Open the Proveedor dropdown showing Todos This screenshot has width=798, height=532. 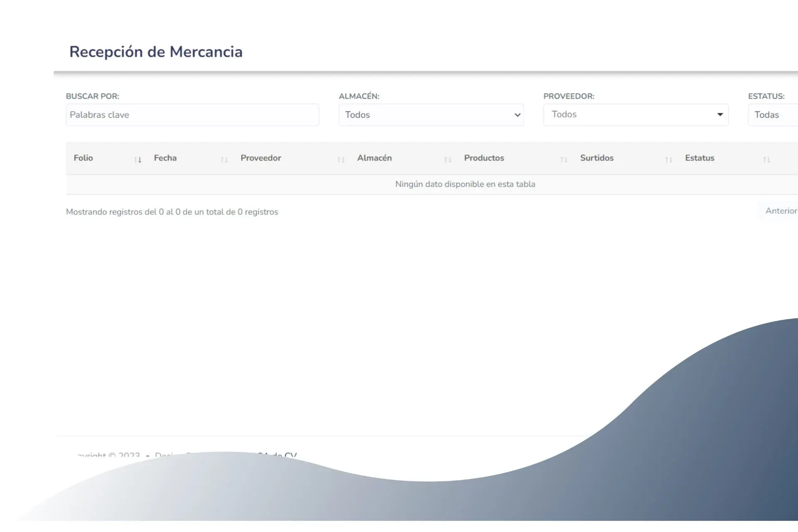coord(635,115)
